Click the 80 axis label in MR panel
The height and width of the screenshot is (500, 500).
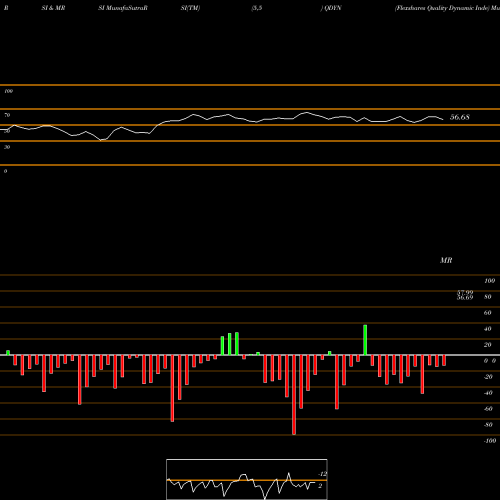click(x=488, y=297)
